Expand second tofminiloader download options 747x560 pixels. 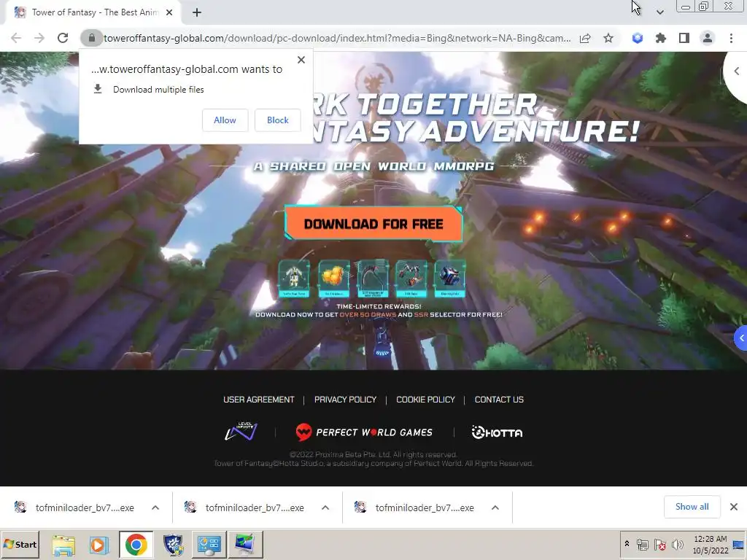point(325,507)
